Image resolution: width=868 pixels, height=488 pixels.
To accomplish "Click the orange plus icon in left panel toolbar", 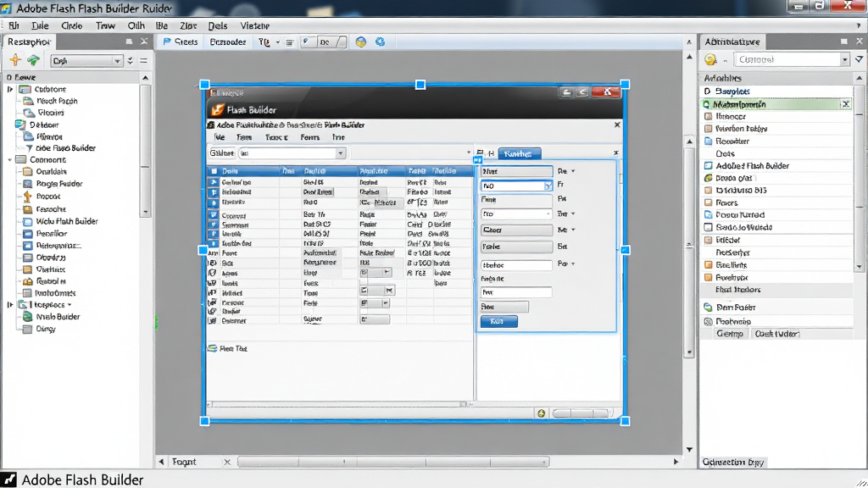I will [x=15, y=60].
